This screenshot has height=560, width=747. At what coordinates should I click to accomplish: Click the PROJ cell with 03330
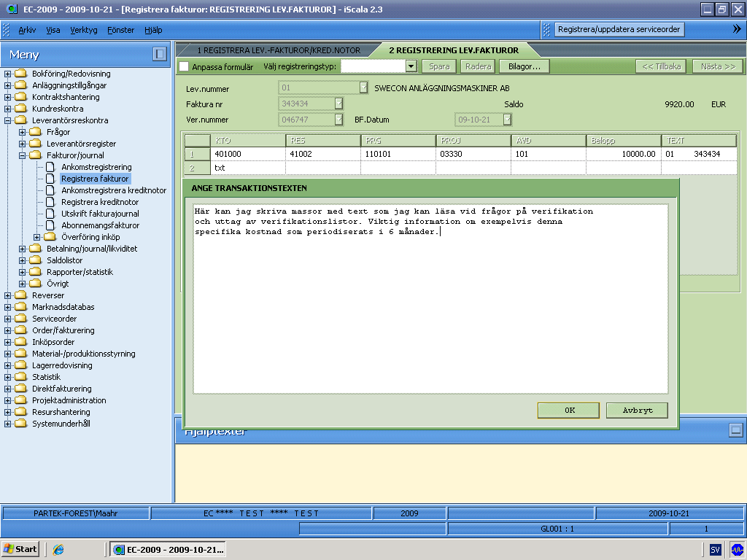click(473, 154)
